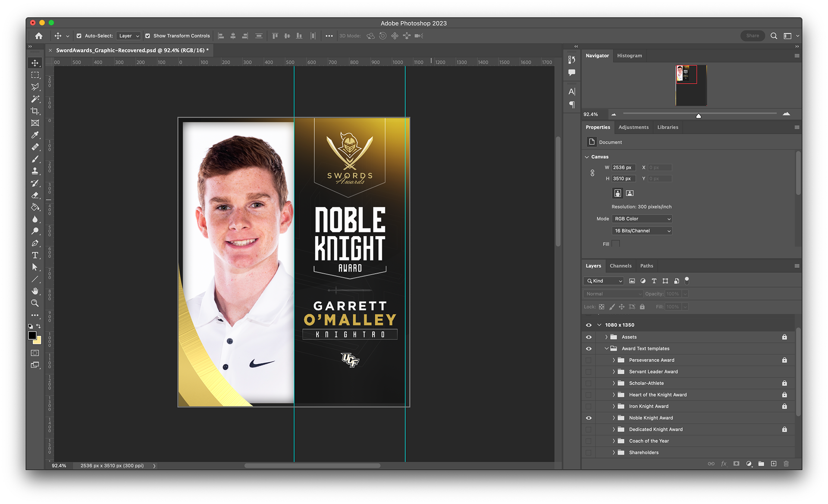The image size is (828, 504).
Task: Select the Polygonal Lasso tool
Action: (x=35, y=87)
